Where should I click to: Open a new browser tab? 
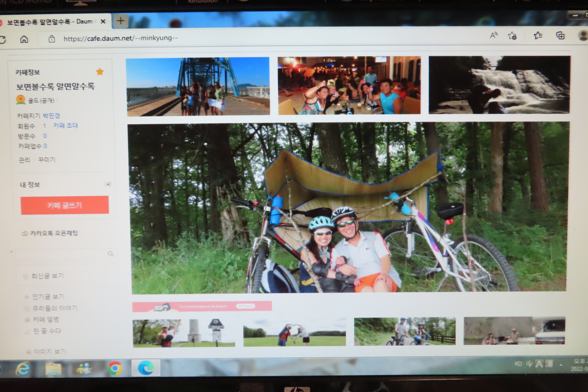point(120,21)
